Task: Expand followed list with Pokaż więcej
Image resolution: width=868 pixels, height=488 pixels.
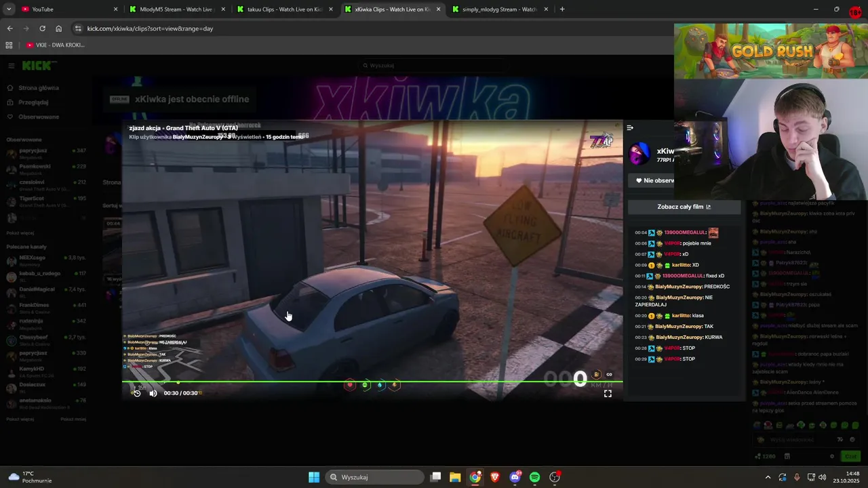Action: (x=20, y=232)
